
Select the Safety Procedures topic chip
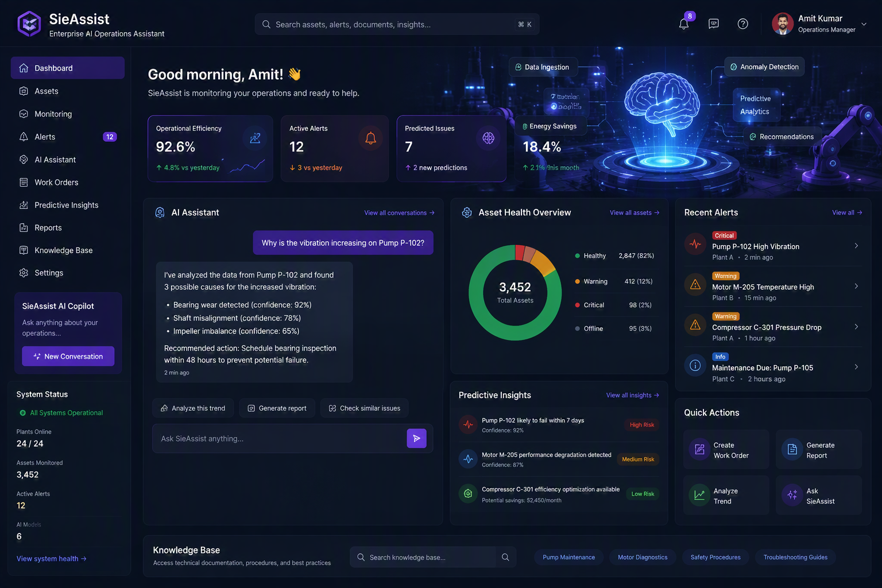(x=715, y=557)
